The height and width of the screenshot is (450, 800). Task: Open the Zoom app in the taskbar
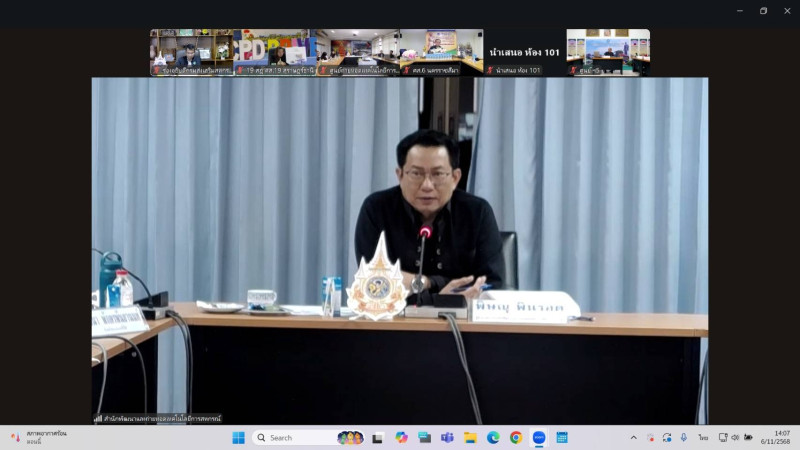(x=539, y=438)
